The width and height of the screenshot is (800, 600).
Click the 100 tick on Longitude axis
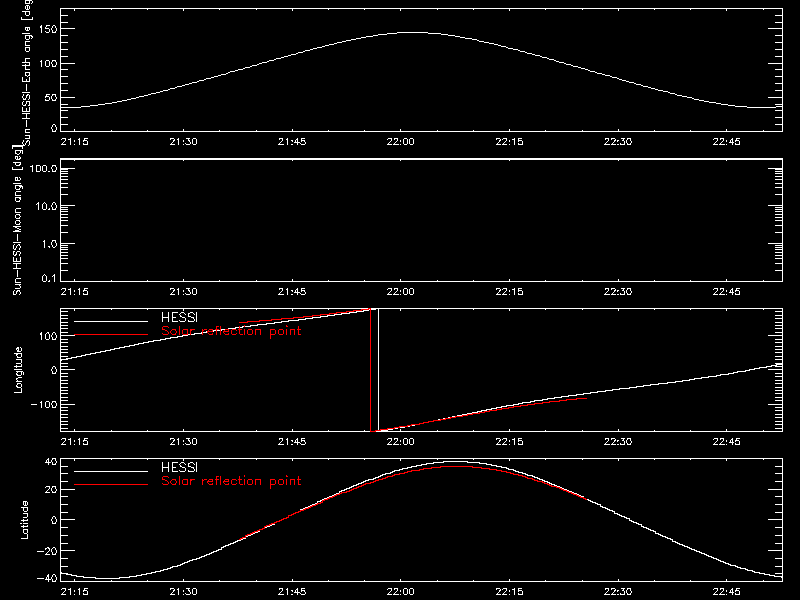(x=48, y=336)
